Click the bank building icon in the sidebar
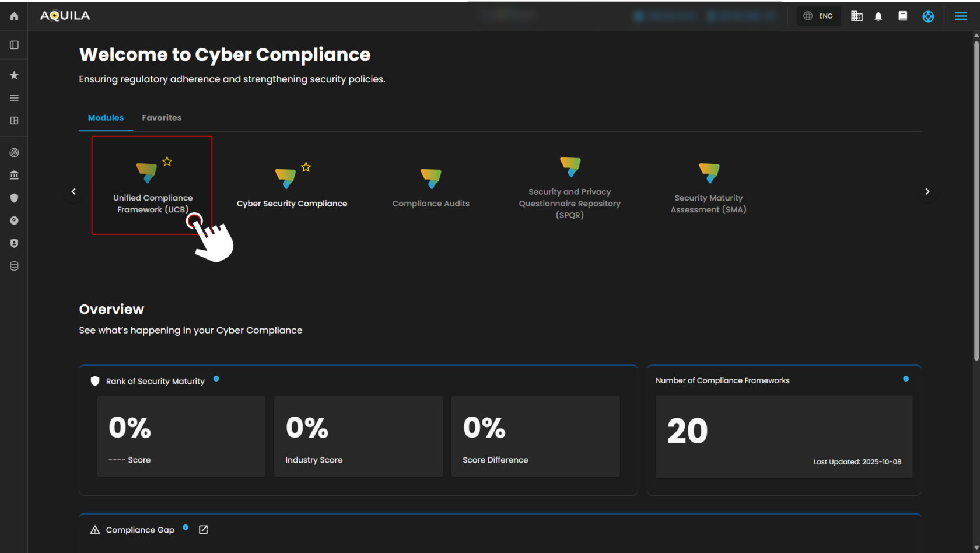980x553 pixels. [x=14, y=175]
